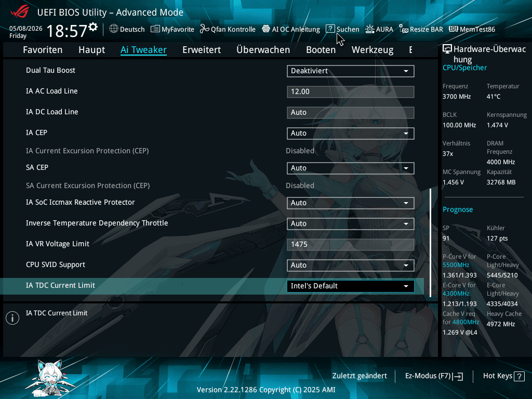This screenshot has width=532, height=399.
Task: Open IA TDC Current Limit dropdown
Action: 351,286
